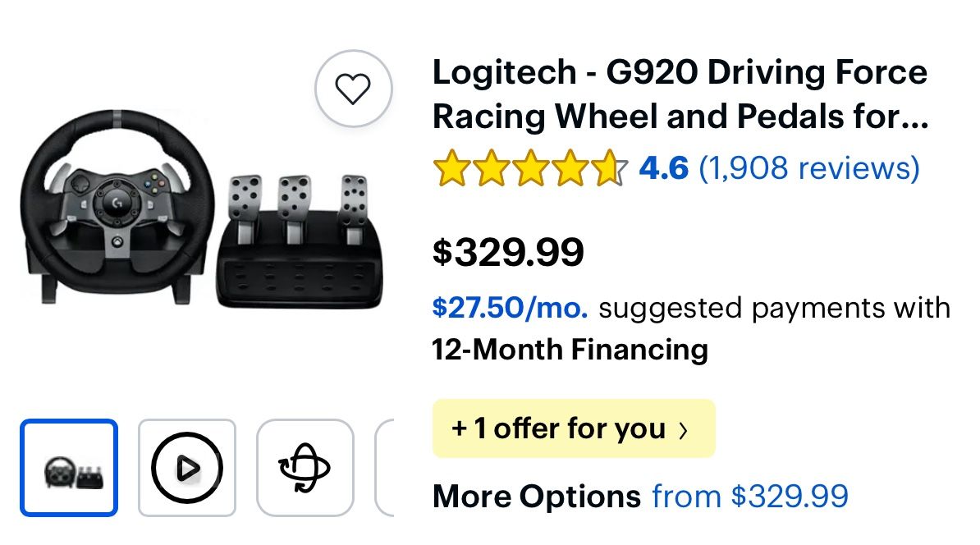
Task: Open the Logitech G920 product title
Action: pos(680,95)
